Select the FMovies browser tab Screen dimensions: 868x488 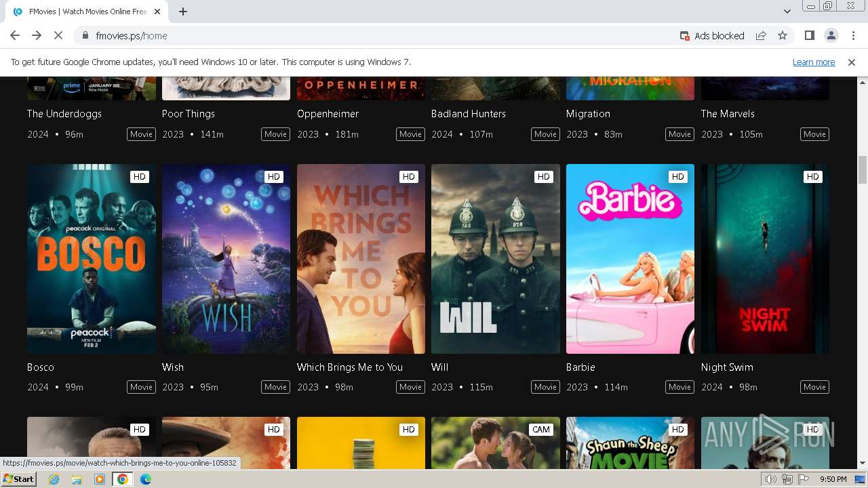click(87, 12)
